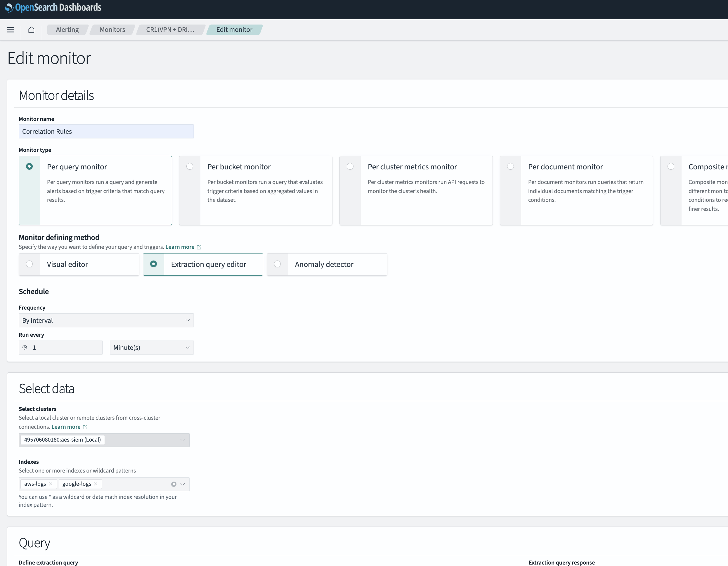The image size is (728, 566).
Task: Open the hamburger navigation menu
Action: tap(10, 30)
